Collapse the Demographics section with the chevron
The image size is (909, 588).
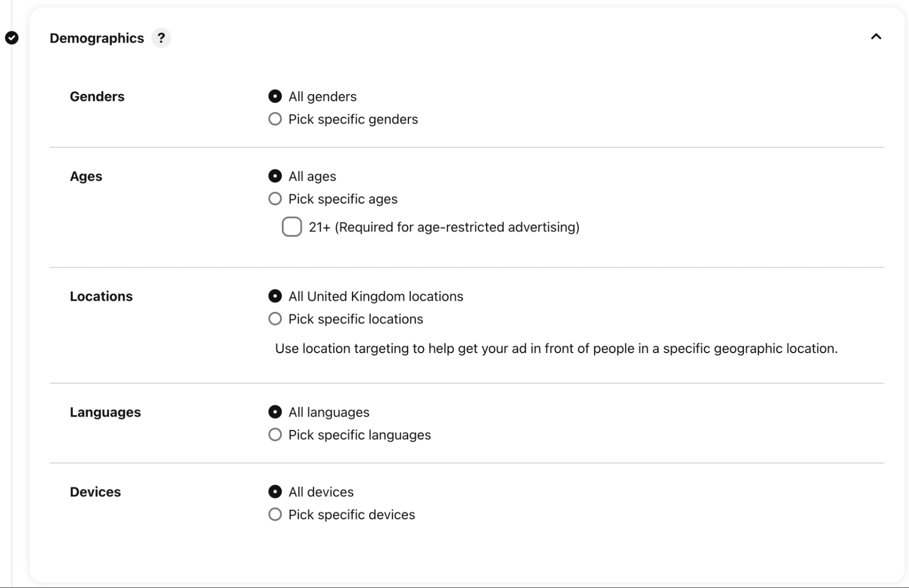tap(876, 37)
